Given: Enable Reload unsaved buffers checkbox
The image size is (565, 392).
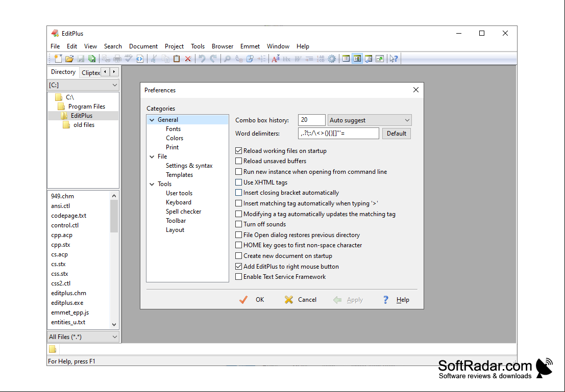Looking at the screenshot, I should [238, 161].
